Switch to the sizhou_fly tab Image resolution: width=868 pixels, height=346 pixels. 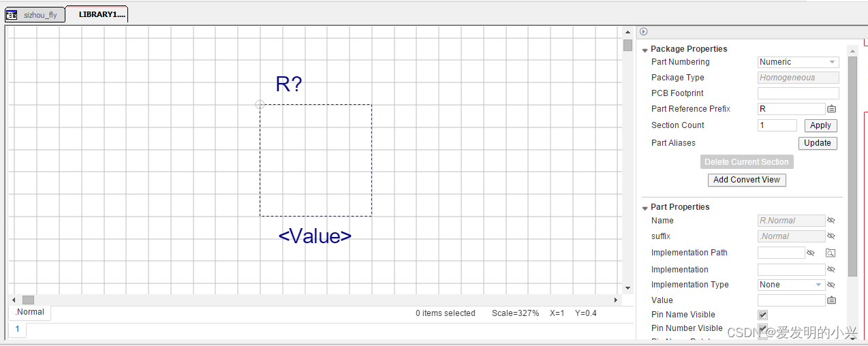point(40,15)
